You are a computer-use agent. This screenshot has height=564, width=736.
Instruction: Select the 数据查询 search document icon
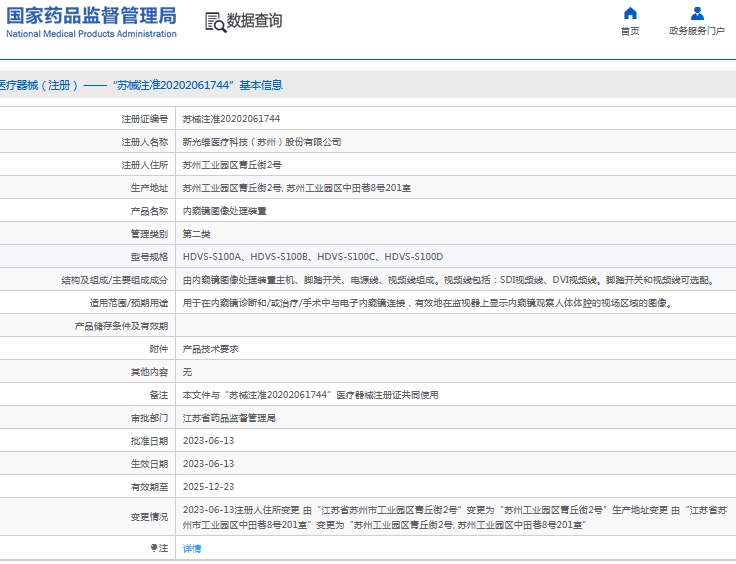[x=215, y=22]
